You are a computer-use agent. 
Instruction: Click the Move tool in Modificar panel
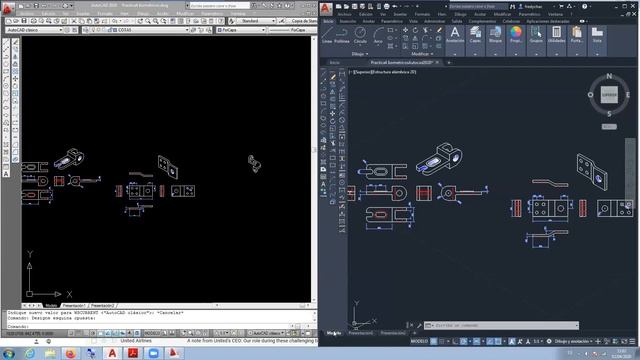(405, 30)
